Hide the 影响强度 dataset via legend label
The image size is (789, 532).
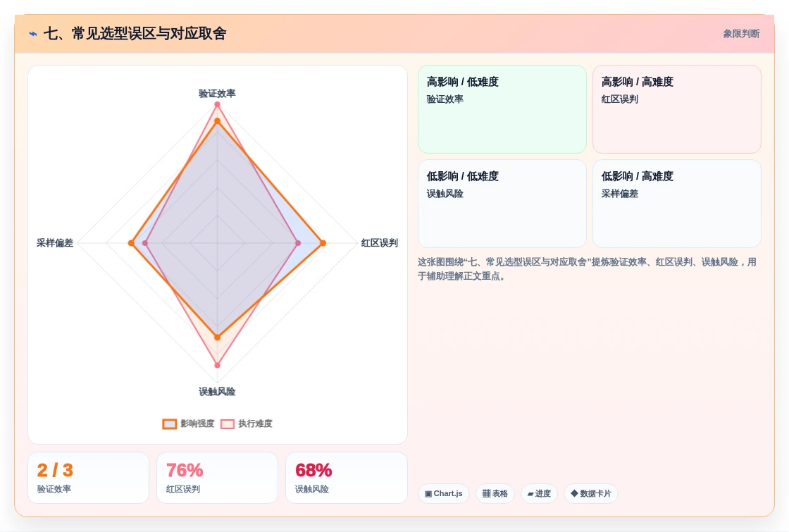pos(197,423)
